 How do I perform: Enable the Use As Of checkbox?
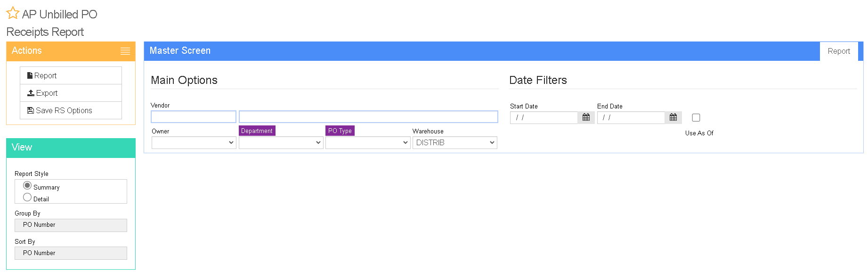(696, 118)
